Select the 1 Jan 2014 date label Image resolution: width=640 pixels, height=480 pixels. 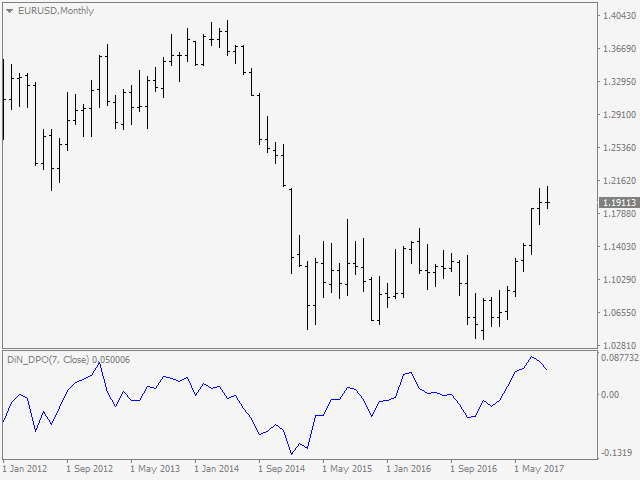(216, 469)
